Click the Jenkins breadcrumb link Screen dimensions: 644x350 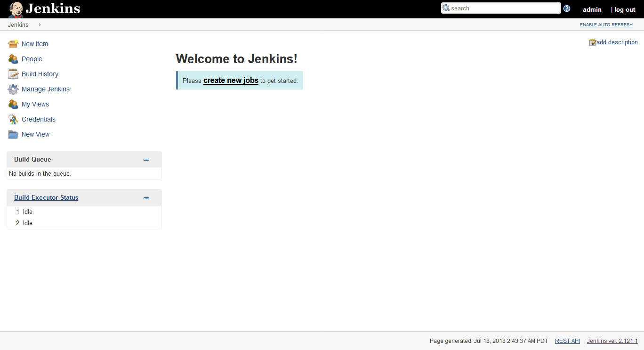click(x=18, y=24)
